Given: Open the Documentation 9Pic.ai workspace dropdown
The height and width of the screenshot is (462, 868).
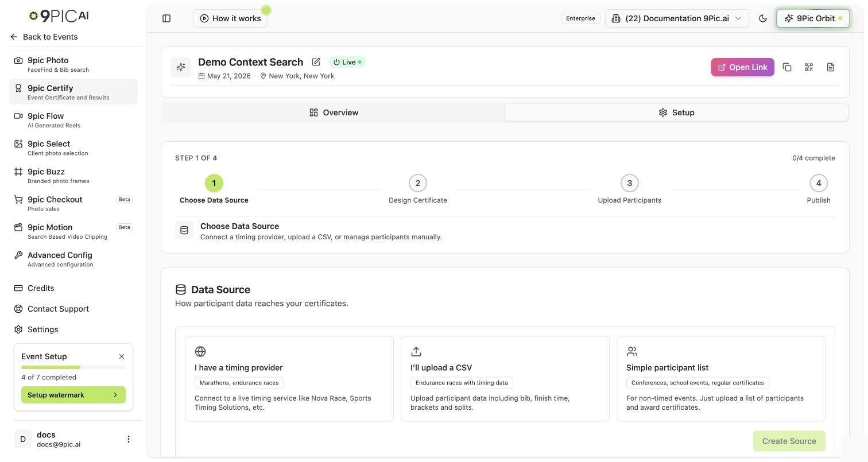Looking at the screenshot, I should (x=677, y=18).
